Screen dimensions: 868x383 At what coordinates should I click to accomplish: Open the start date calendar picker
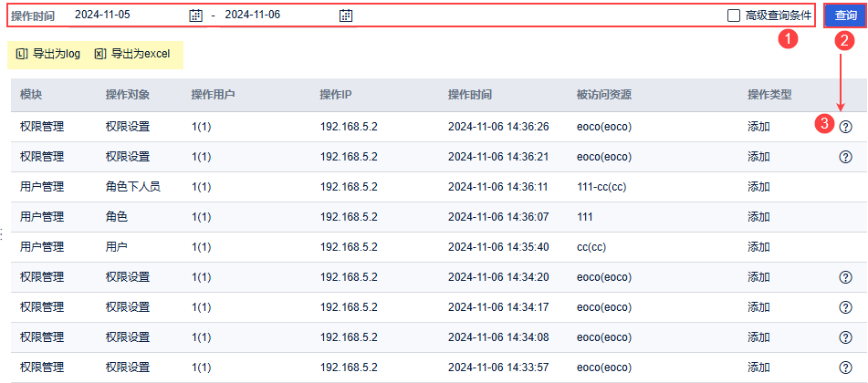click(x=195, y=16)
